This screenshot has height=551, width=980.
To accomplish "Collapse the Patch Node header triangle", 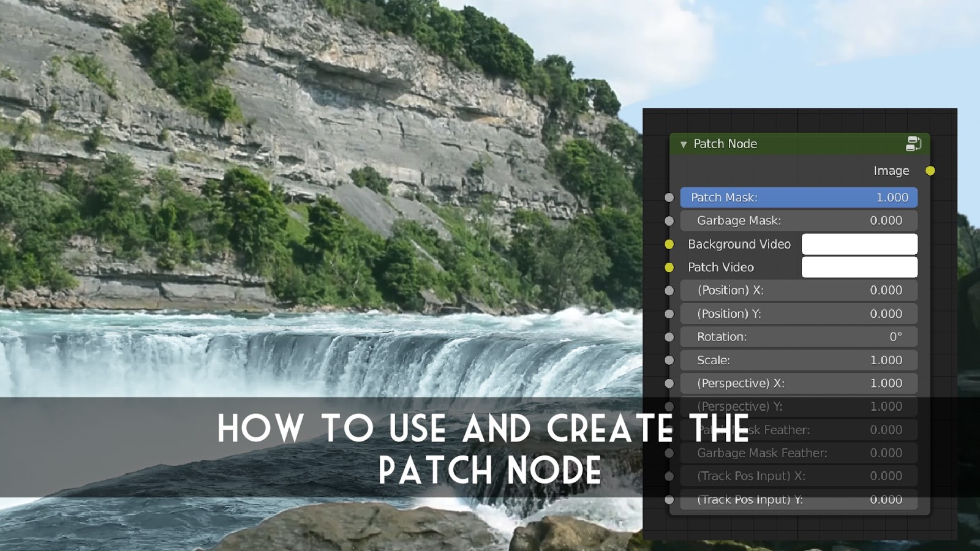I will point(683,144).
